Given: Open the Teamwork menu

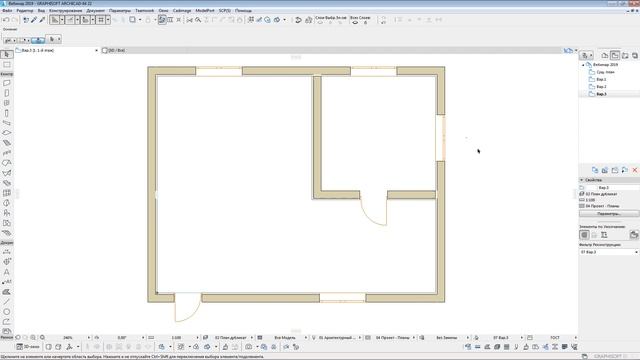Looking at the screenshot, I should pyautogui.click(x=144, y=10).
